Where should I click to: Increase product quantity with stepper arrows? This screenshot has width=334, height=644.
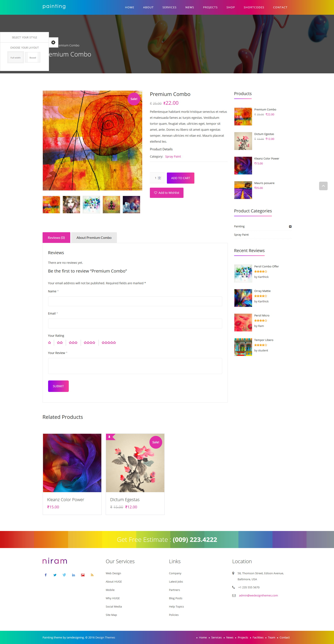[159, 177]
